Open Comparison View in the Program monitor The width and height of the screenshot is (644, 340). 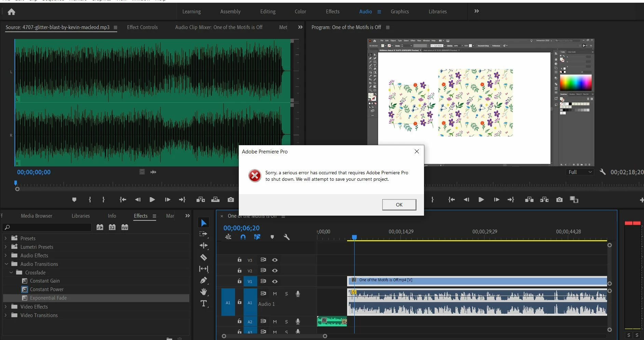[x=574, y=200]
